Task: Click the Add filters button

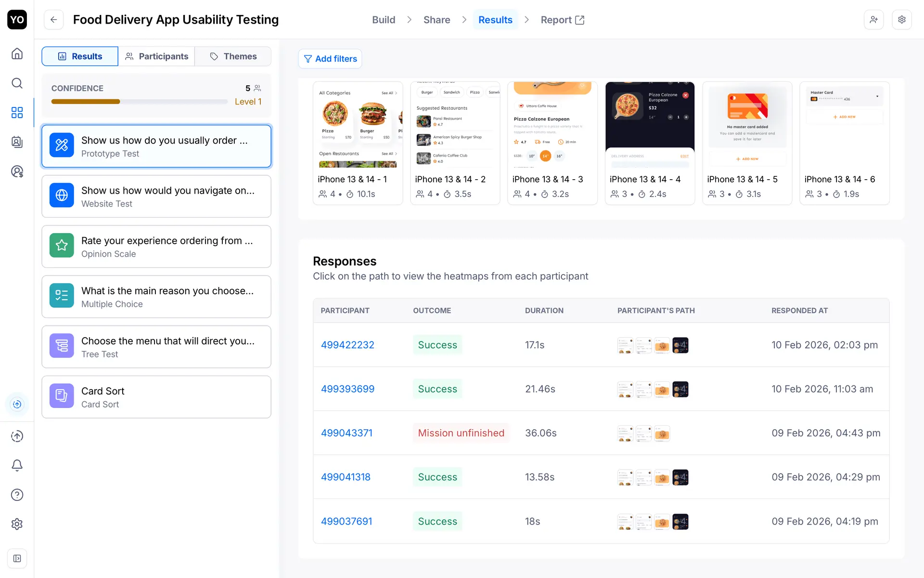Action: (330, 59)
